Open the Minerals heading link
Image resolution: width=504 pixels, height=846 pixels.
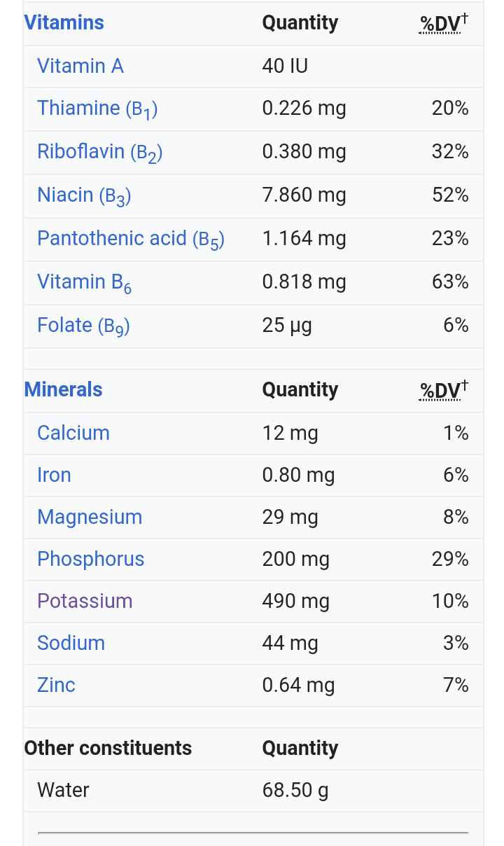click(x=64, y=389)
